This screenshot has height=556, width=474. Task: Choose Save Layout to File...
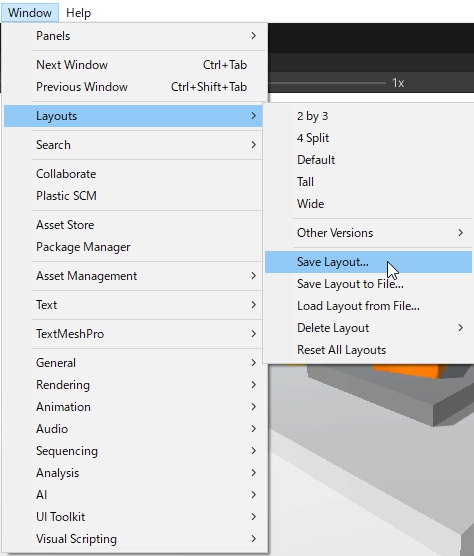click(x=368, y=284)
